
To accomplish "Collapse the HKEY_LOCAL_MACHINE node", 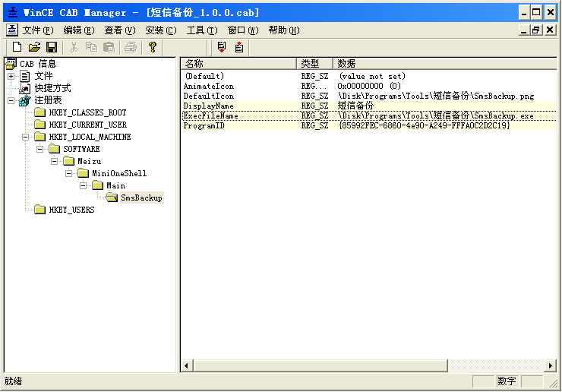I will pyautogui.click(x=26, y=137).
